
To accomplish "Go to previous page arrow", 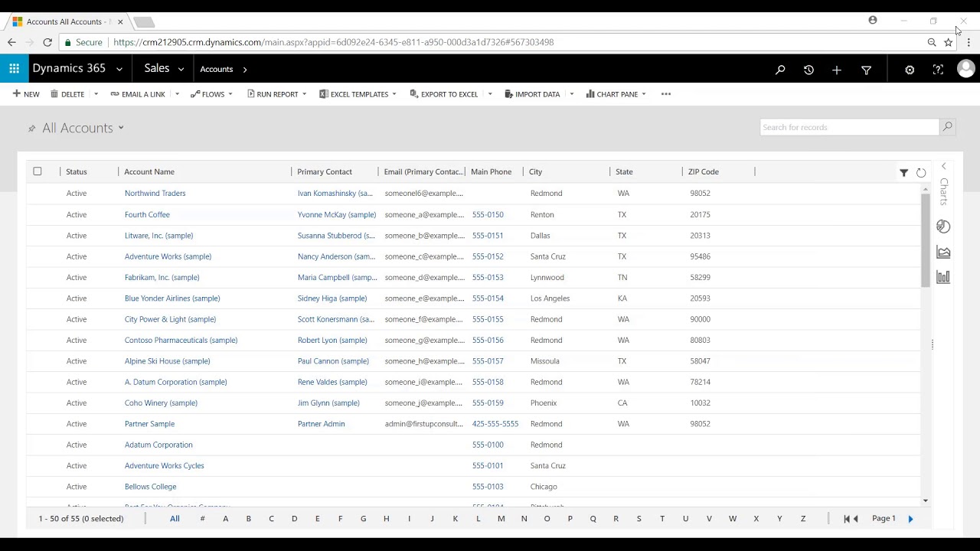I will click(x=856, y=519).
